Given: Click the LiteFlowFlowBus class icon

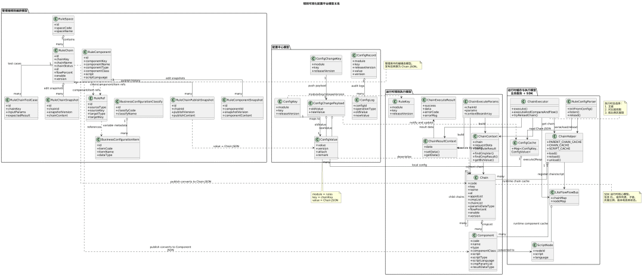Looking at the screenshot, I should click(552, 192).
